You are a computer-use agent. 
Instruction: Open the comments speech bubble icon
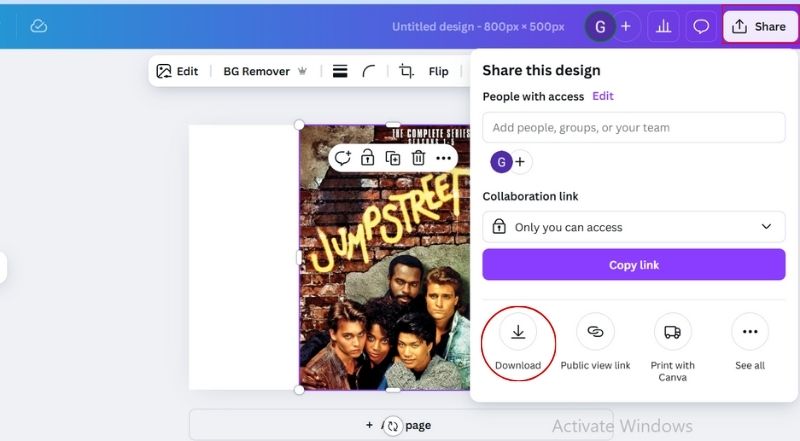coord(701,27)
